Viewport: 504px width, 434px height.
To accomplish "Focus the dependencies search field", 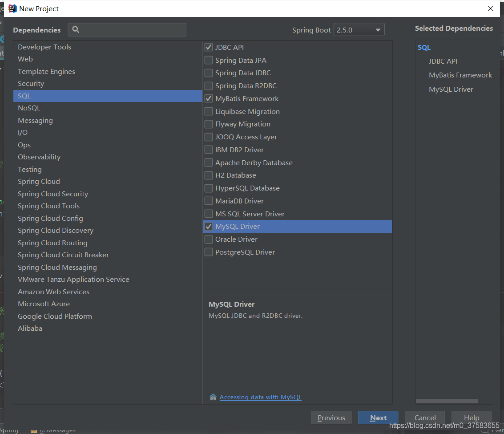I will click(x=127, y=29).
